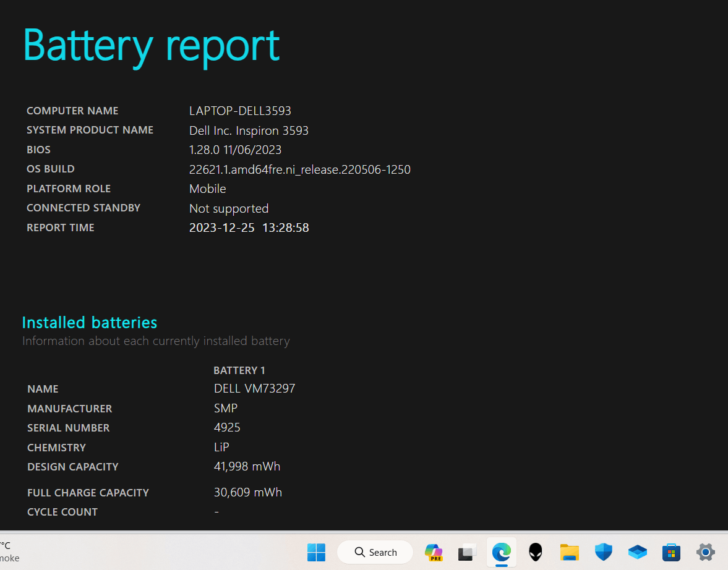Select platform role value Mobile
This screenshot has height=570, width=728.
(208, 189)
